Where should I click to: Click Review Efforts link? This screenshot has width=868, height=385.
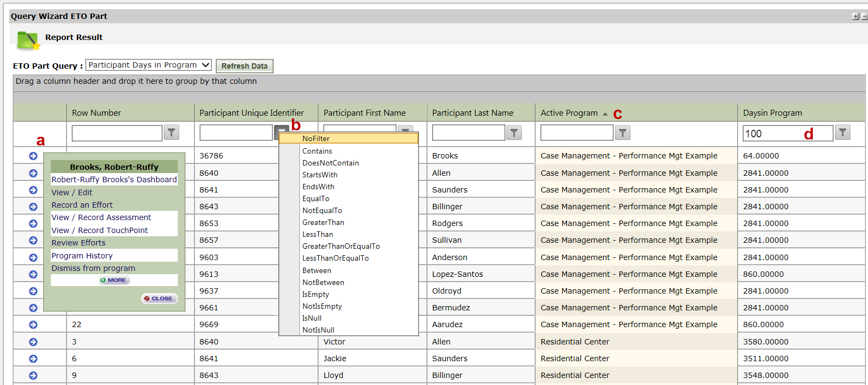[78, 243]
